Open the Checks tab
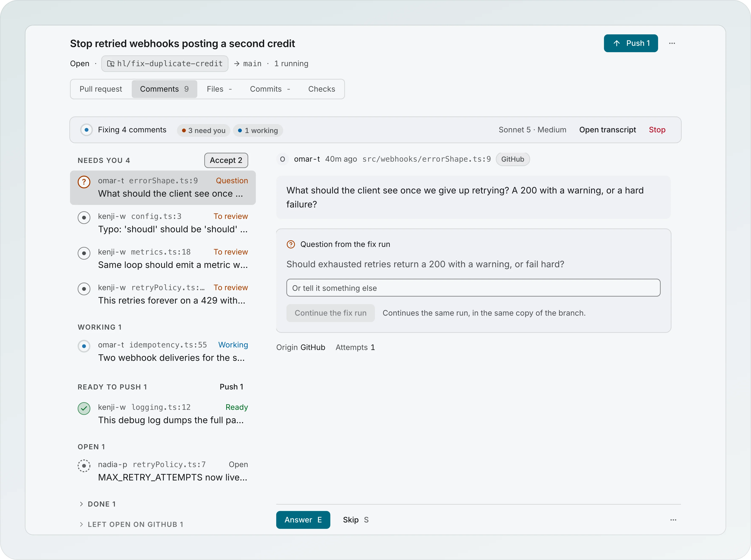 (x=321, y=89)
